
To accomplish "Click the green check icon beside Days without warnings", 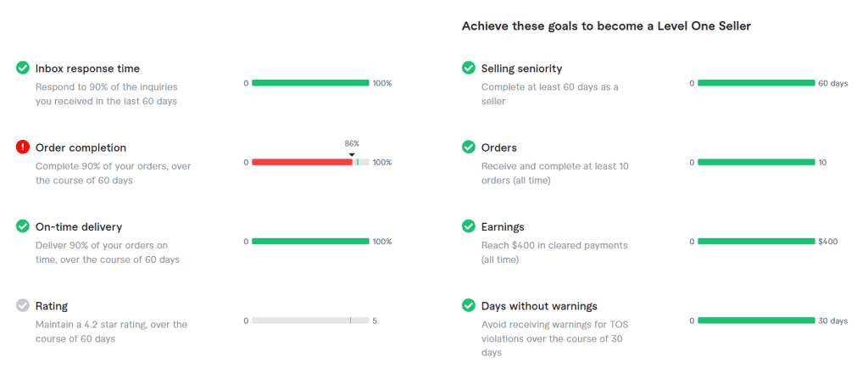I will click(469, 306).
